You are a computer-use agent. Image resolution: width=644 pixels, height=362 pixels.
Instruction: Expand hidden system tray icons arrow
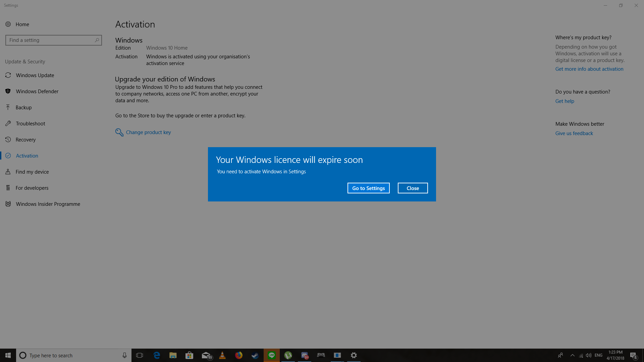572,355
